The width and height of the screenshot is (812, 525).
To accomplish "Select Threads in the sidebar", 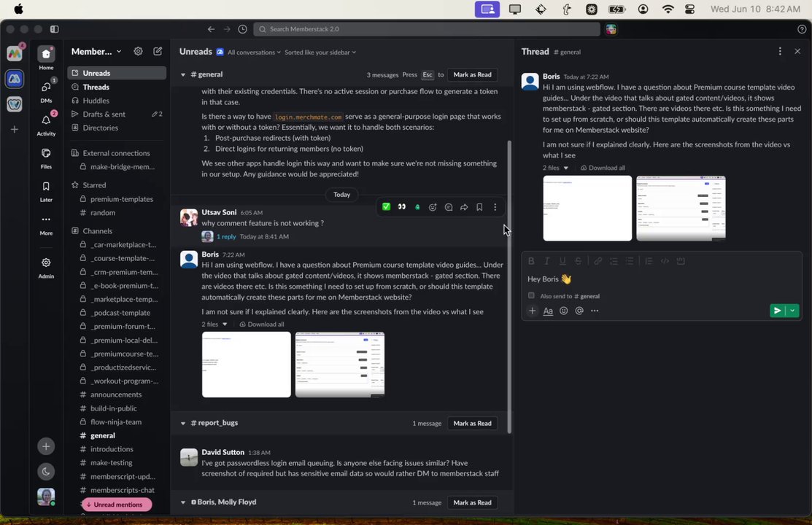I will point(117,87).
